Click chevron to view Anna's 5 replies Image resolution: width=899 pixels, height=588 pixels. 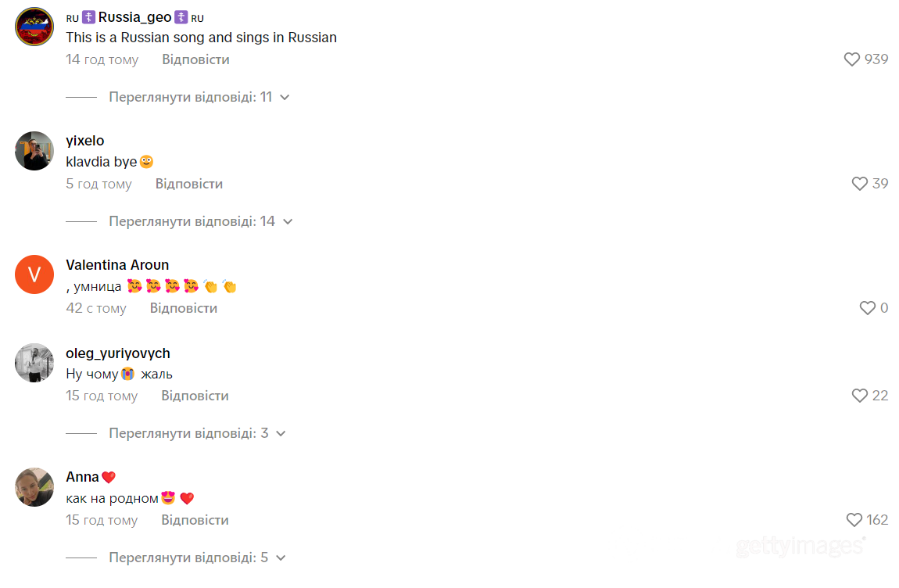click(281, 558)
